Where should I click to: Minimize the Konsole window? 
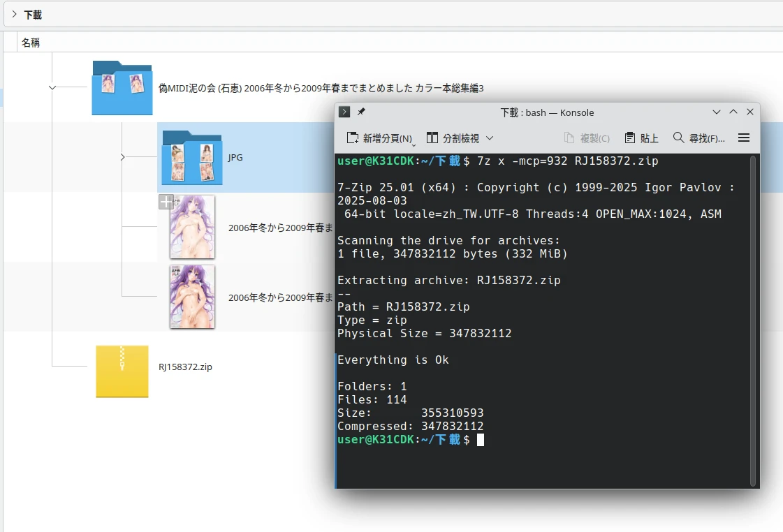717,112
